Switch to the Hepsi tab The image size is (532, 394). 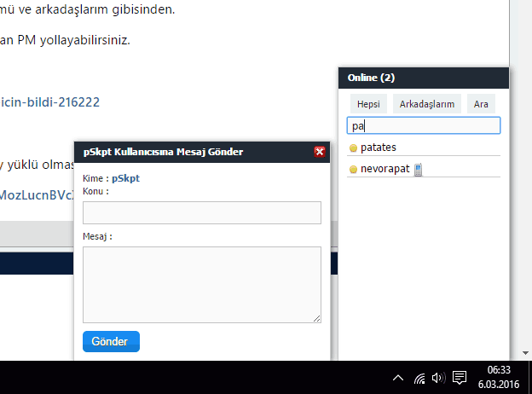[x=368, y=104]
